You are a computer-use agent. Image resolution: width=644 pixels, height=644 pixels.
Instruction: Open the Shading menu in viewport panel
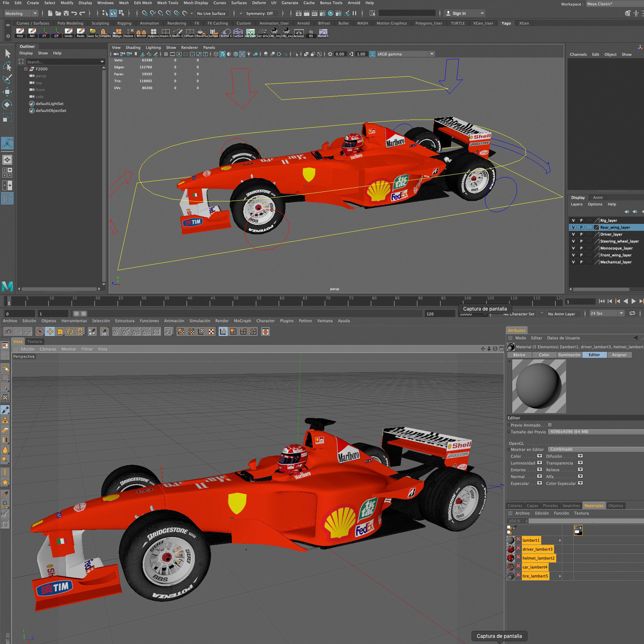click(x=133, y=48)
